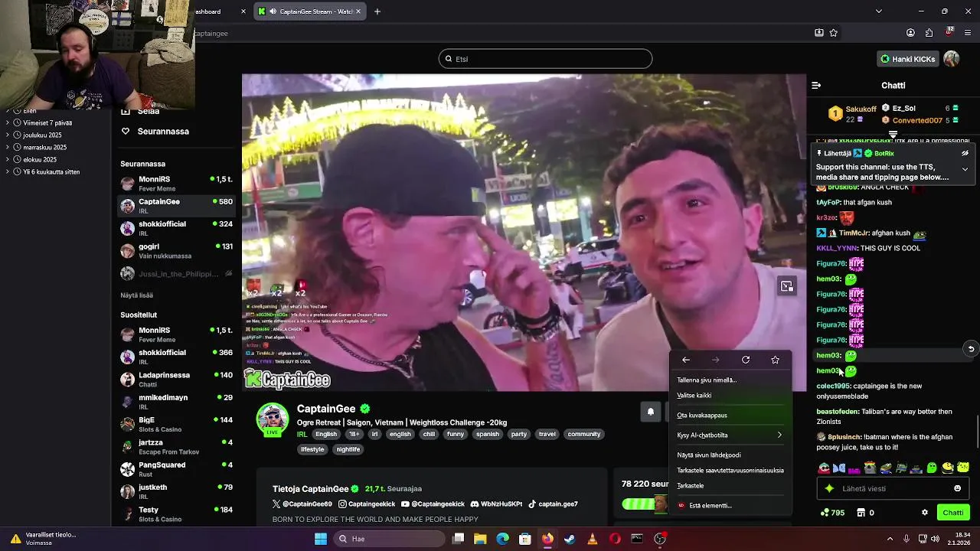Open the Instagram Captaingeekick link
This screenshot has width=980, height=551.
[x=367, y=504]
